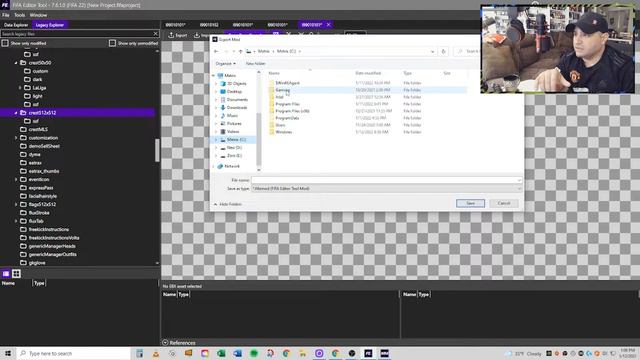
Task: Click the Windows Start button
Action: pyautogui.click(x=8, y=353)
